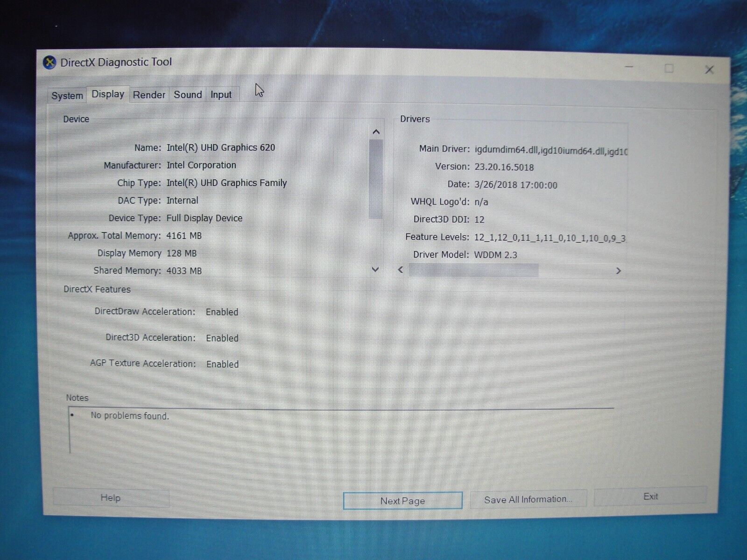Click total memory value 4161 MB
This screenshot has width=747, height=560.
[184, 236]
